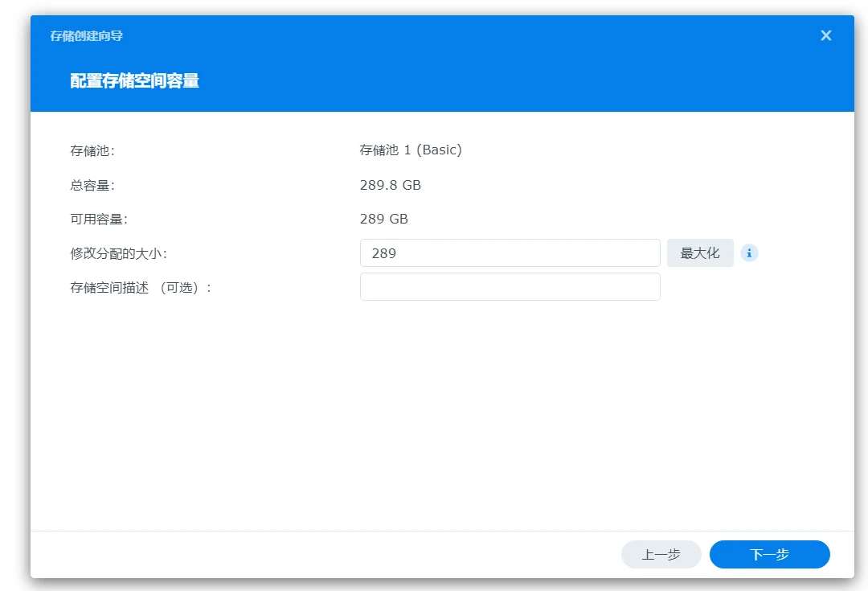This screenshot has height=591, width=868.
Task: Click the 修改分配的大小 label
Action: tap(118, 253)
